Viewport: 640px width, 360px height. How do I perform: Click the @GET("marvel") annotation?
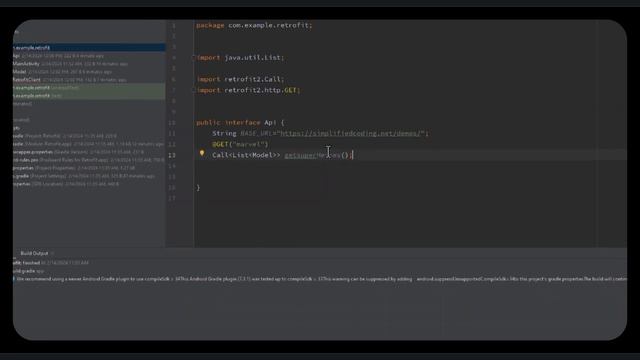pyautogui.click(x=240, y=144)
